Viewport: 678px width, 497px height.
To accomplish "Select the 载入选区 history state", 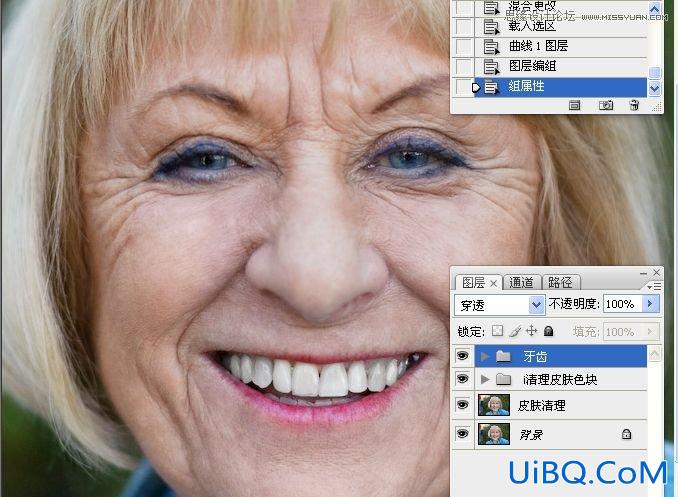I will tap(561, 27).
